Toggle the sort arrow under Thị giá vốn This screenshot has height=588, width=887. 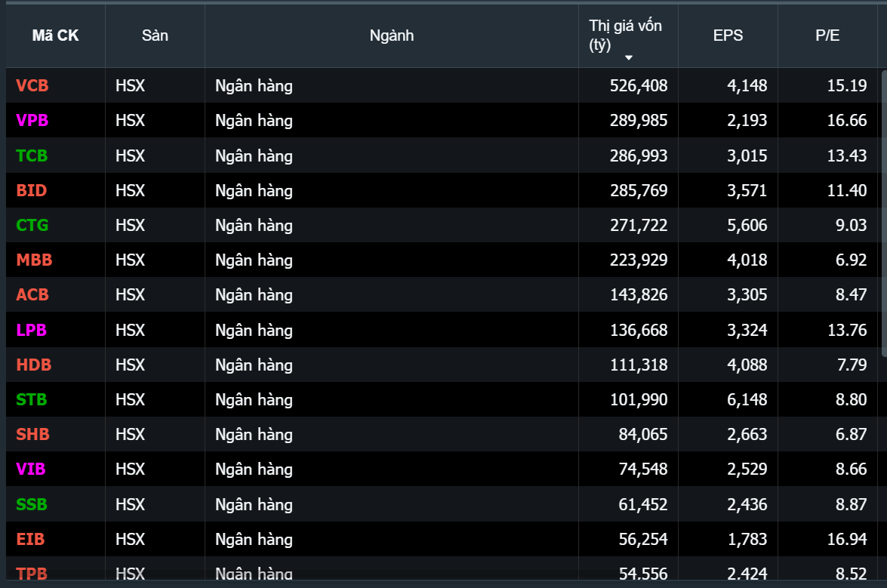tap(629, 57)
